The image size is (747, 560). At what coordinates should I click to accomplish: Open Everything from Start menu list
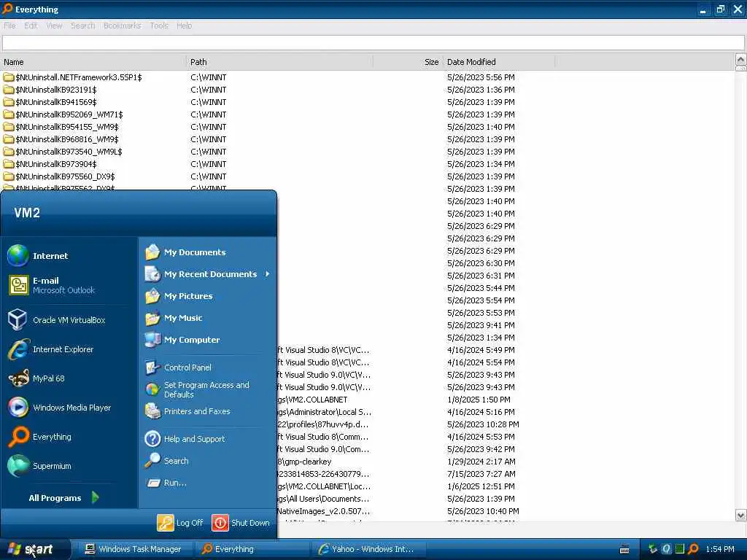[39, 437]
